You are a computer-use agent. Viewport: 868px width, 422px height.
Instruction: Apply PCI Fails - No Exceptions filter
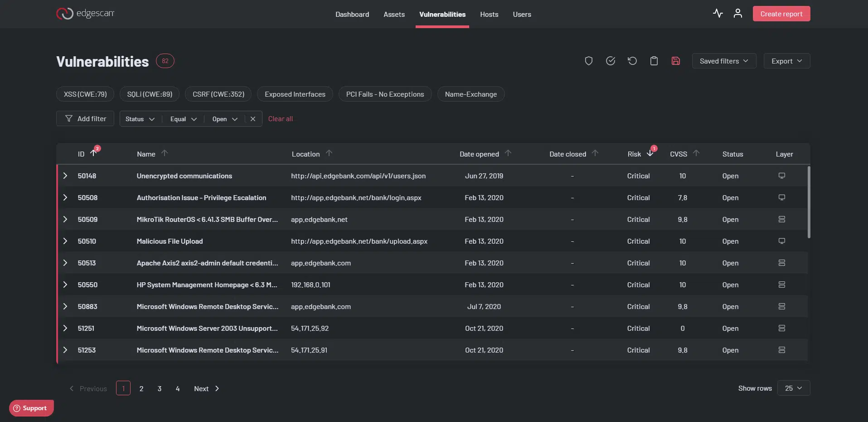[x=385, y=94]
